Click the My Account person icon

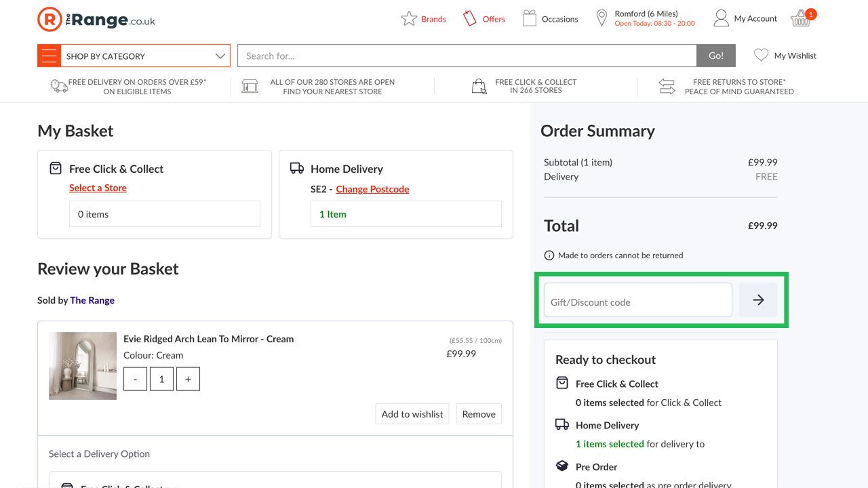coord(720,18)
